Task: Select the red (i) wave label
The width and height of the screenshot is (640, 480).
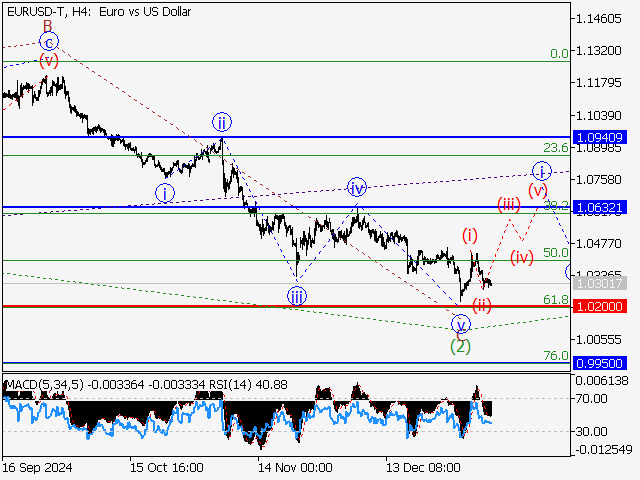Action: [x=470, y=234]
